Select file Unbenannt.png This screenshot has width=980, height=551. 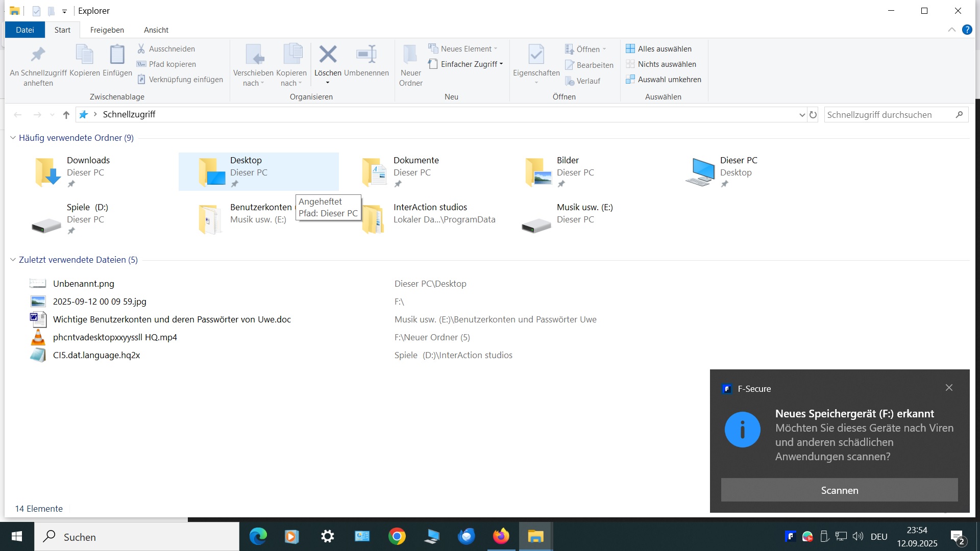84,284
